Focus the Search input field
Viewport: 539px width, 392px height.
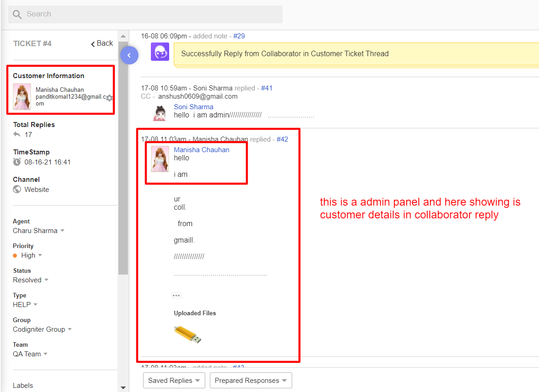coord(145,14)
